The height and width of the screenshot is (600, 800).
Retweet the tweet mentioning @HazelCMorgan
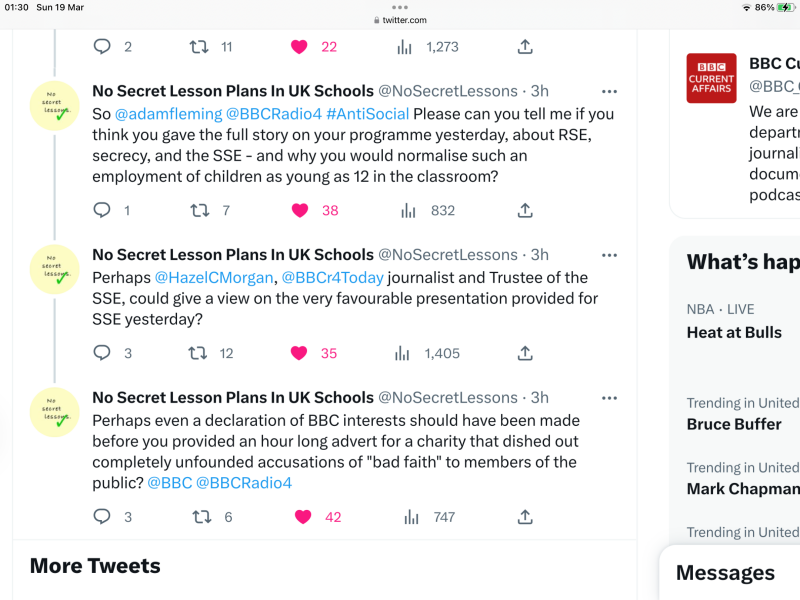[x=200, y=353]
